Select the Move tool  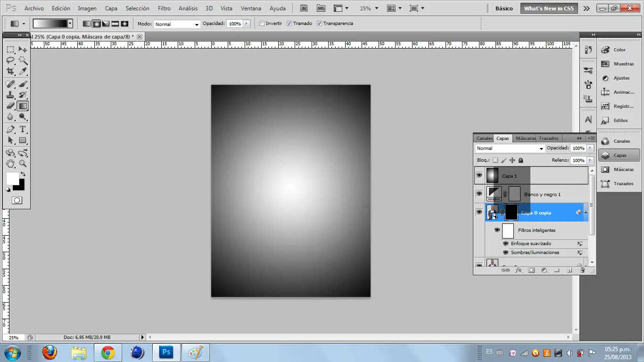[23, 49]
